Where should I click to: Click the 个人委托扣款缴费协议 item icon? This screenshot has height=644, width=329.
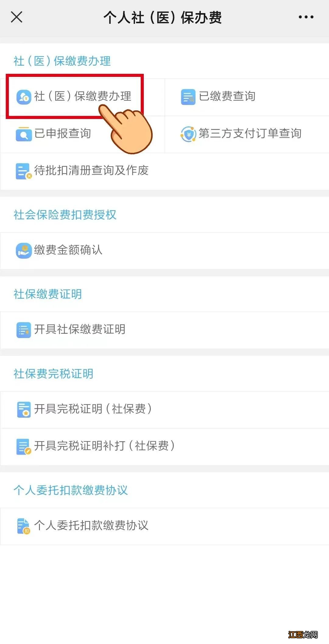(x=23, y=526)
